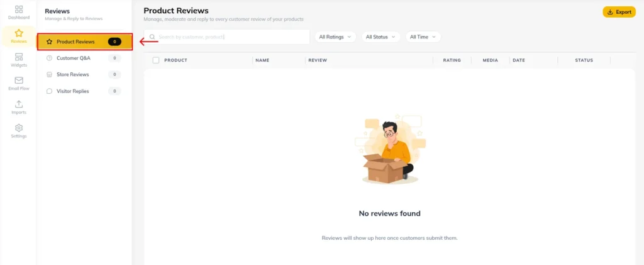Select the Store Reviews menu item

(84, 75)
